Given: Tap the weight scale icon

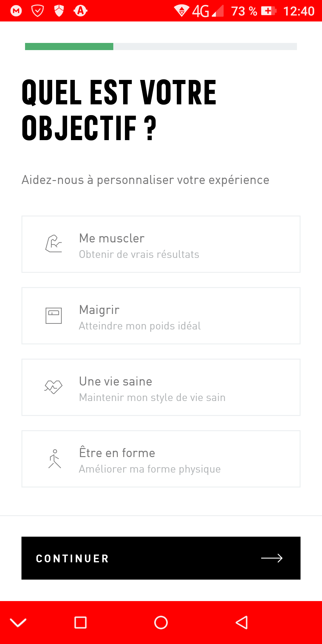Looking at the screenshot, I should 54,315.
